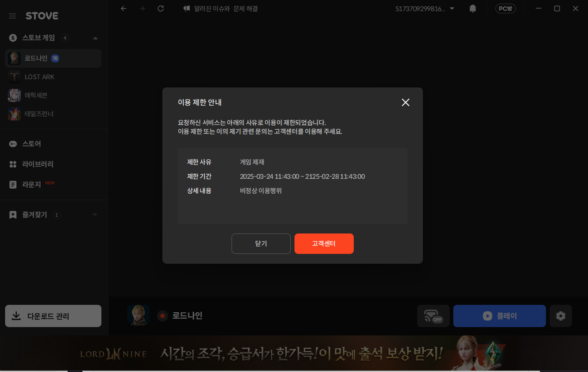Select 로드나인 in the game list

(x=53, y=58)
